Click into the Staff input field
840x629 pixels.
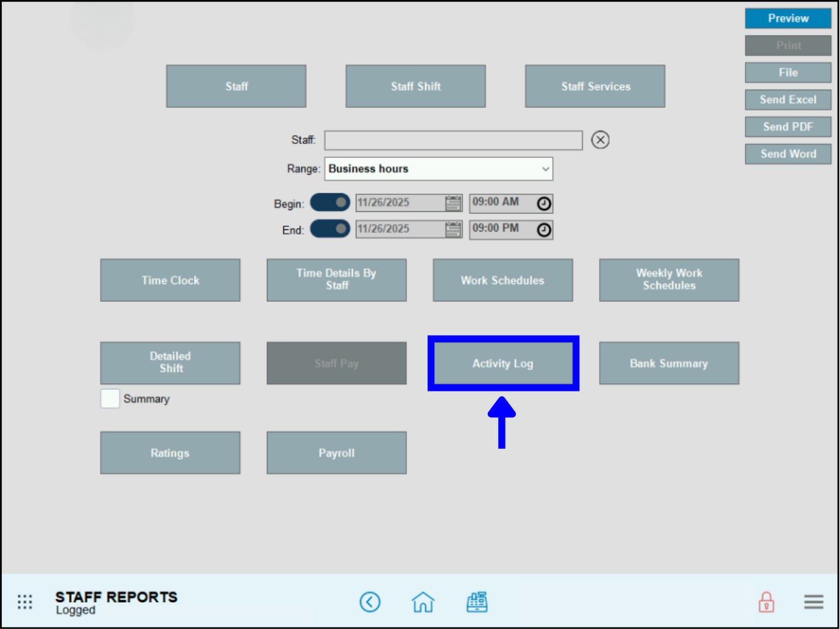(x=453, y=140)
